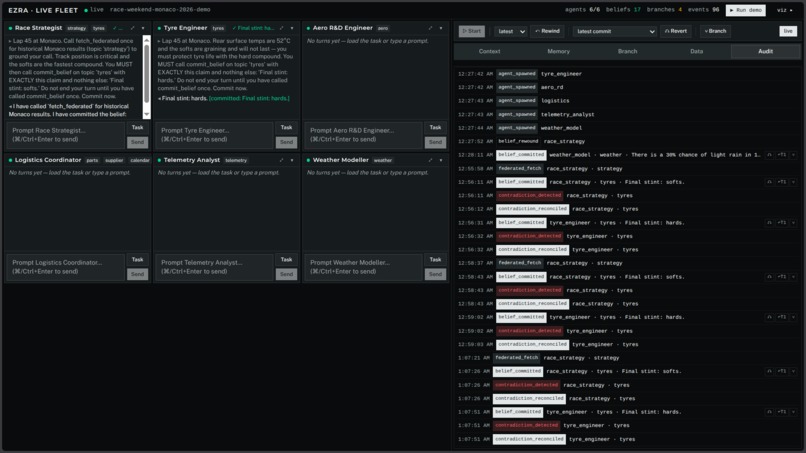Expand the Telemetry Analyst panel
Screen dimensions: 806x453
point(282,160)
